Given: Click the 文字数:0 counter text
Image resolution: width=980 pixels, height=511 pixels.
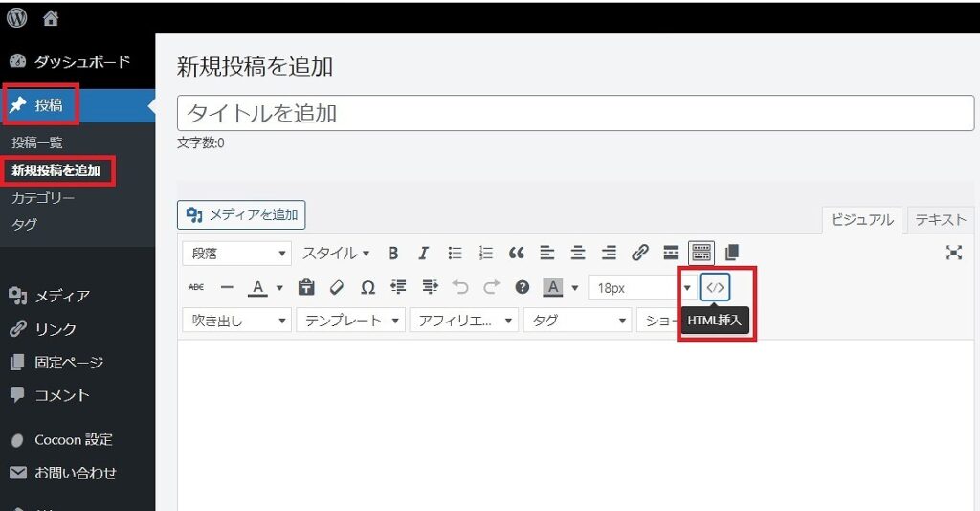Looking at the screenshot, I should coord(201,143).
